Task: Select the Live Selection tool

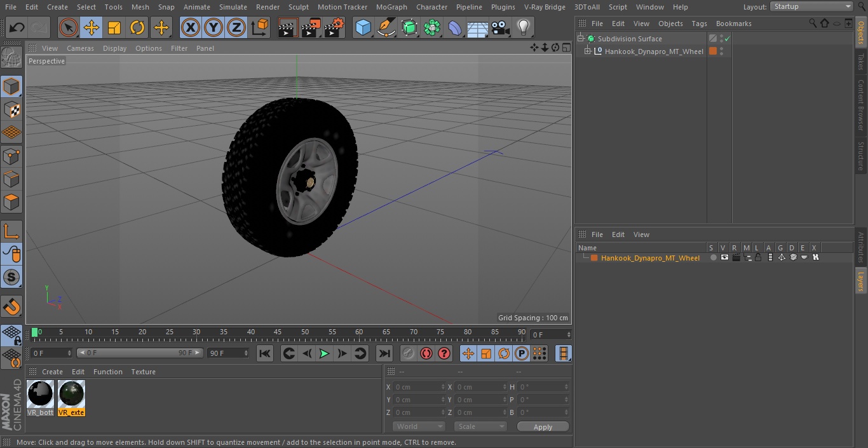Action: point(68,27)
